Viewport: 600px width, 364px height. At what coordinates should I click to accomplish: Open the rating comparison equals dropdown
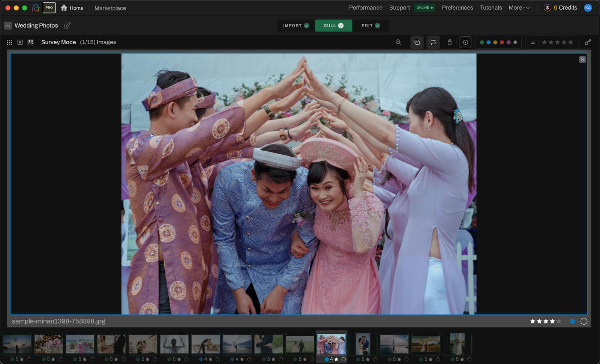(533, 43)
